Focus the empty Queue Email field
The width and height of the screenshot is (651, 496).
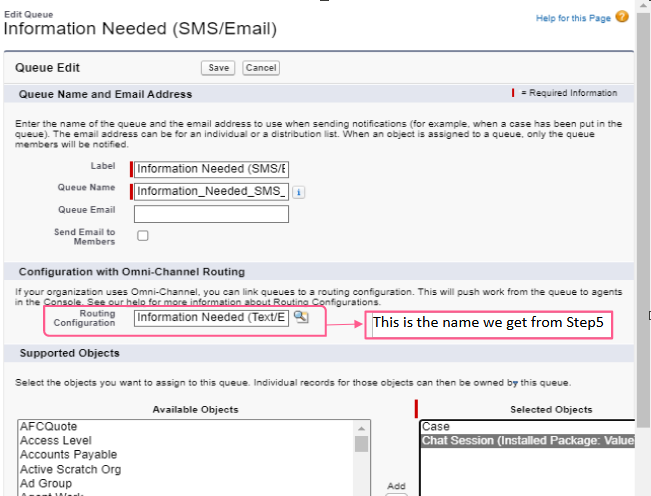(211, 214)
